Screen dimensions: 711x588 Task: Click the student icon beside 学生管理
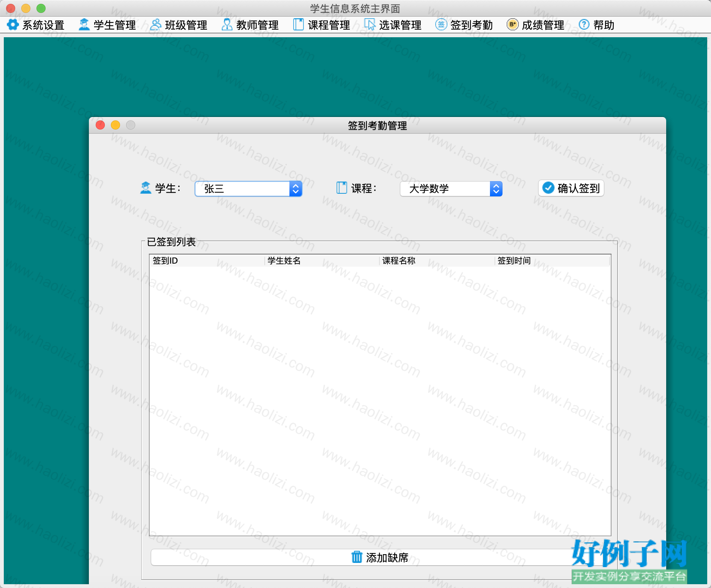[x=84, y=25]
